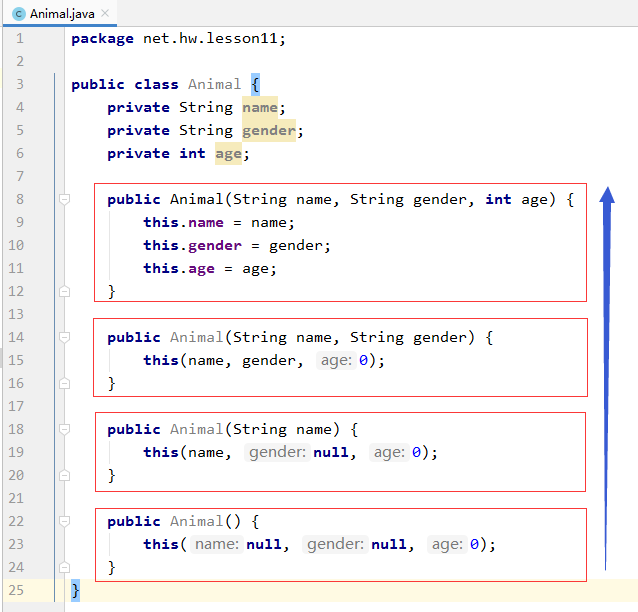Click the highlighted age field on line 6
Image resolution: width=638 pixels, height=612 pixels.
(x=228, y=153)
